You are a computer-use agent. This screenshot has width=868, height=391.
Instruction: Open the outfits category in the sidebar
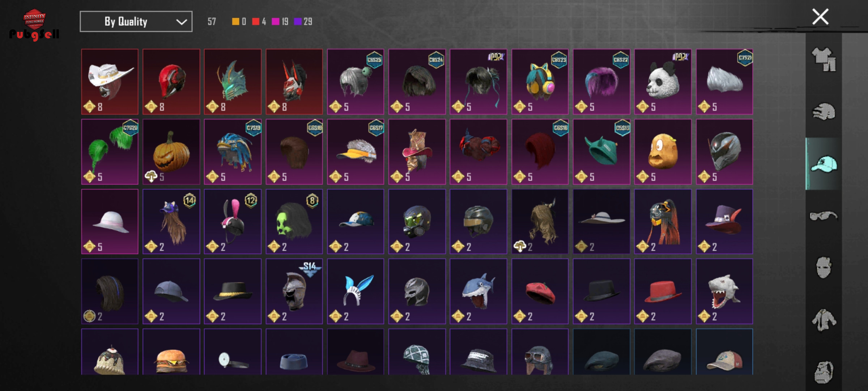(x=824, y=59)
